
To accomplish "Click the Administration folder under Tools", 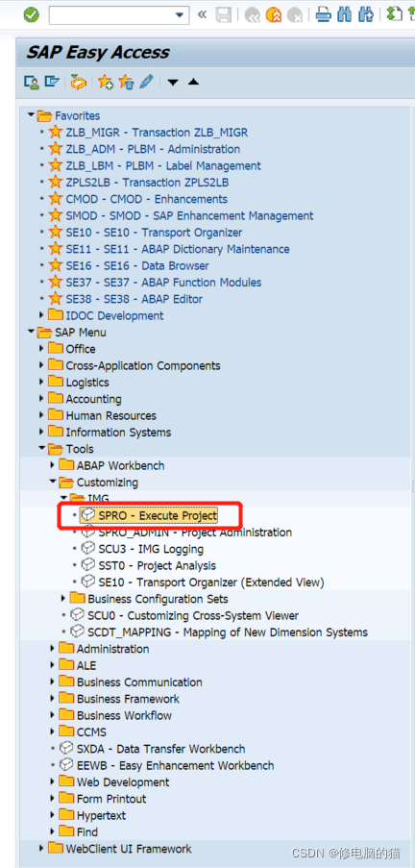I will [113, 649].
